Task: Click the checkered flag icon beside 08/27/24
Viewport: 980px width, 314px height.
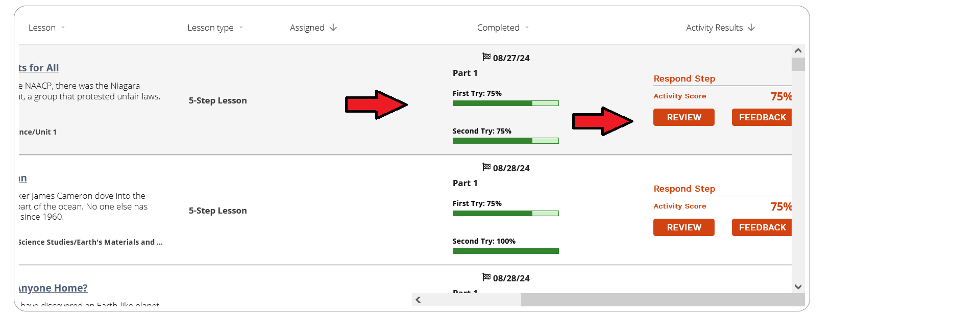Action: [x=486, y=57]
